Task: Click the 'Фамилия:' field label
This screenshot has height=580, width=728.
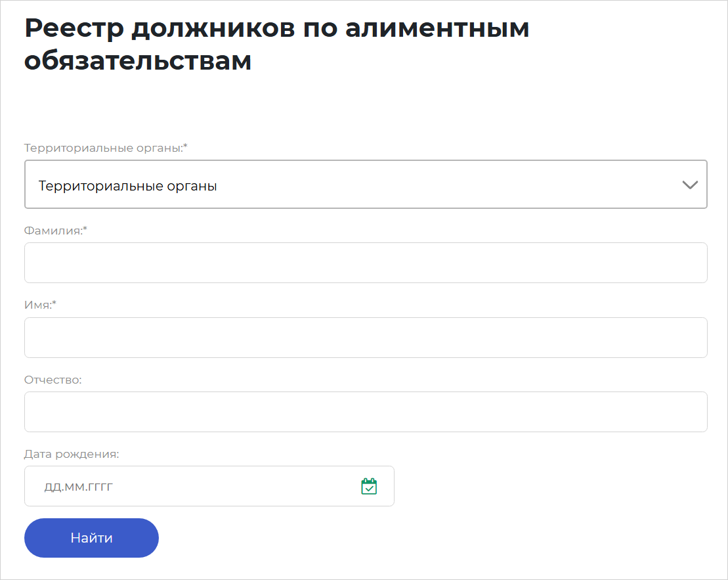Action: tap(53, 231)
